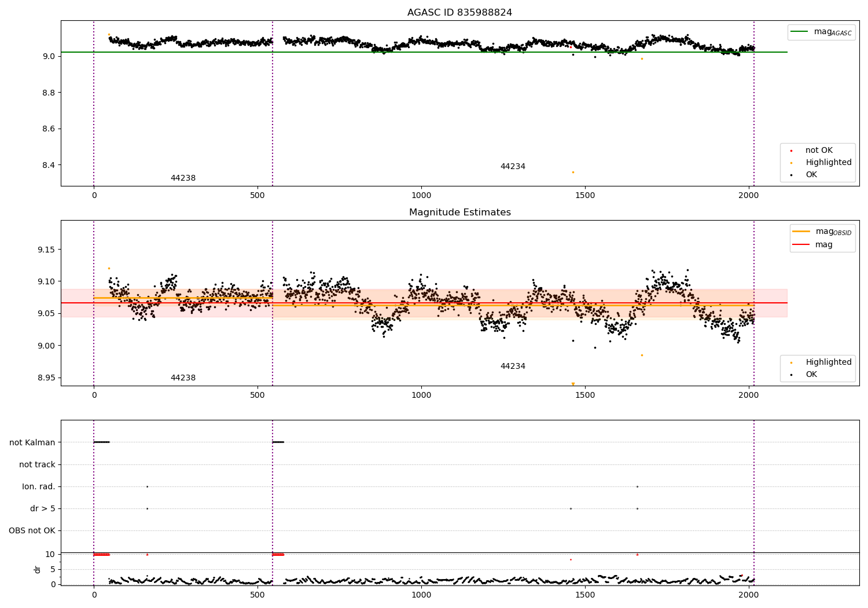868x608 pixels.
Task: Click the 'OBS not OK' row label
Action: pyautogui.click(x=32, y=530)
